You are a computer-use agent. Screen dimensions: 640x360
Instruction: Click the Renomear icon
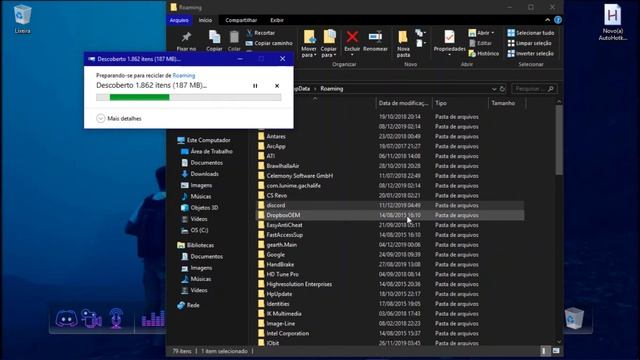[x=375, y=37]
